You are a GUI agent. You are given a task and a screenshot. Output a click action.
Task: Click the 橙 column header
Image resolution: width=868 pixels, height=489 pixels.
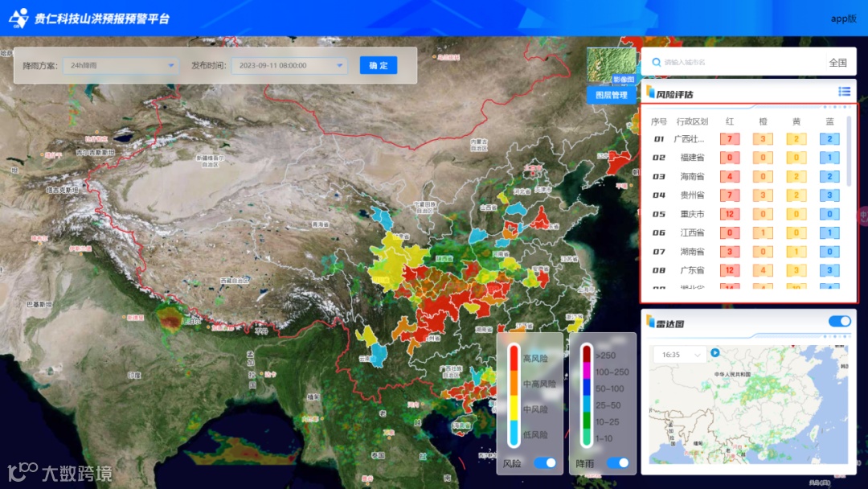pyautogui.click(x=763, y=121)
